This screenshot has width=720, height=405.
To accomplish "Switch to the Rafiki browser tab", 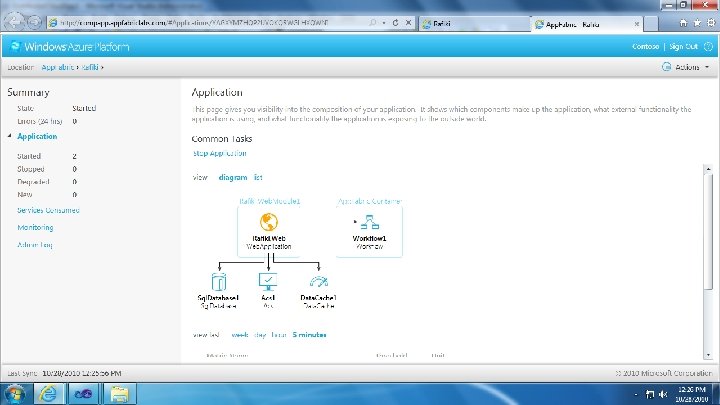I will coord(474,24).
